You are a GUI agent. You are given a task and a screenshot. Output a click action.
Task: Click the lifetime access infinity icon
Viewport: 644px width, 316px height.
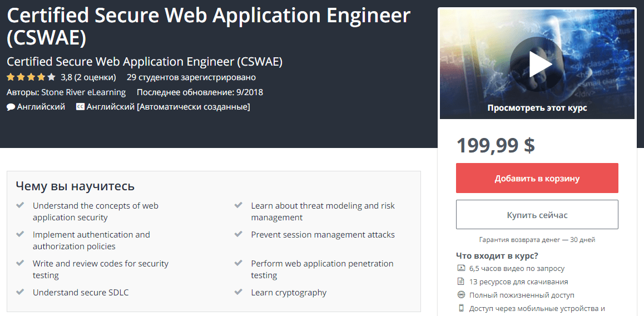tap(461, 295)
